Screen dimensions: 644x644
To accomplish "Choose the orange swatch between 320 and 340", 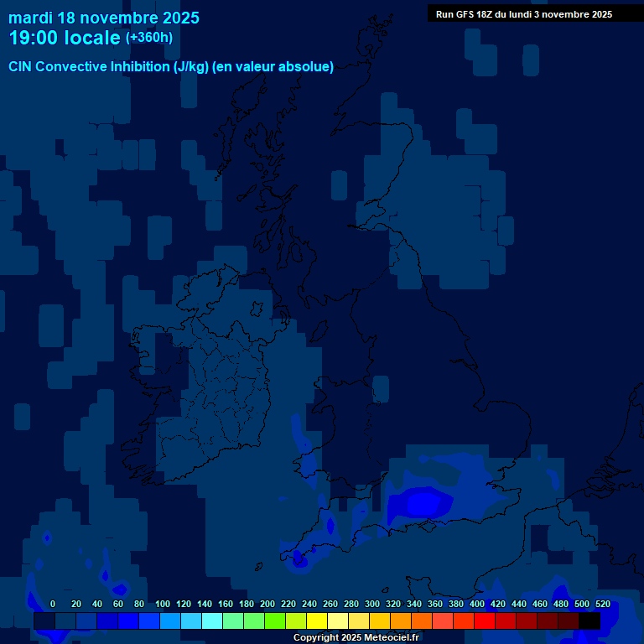I will tap(401, 621).
